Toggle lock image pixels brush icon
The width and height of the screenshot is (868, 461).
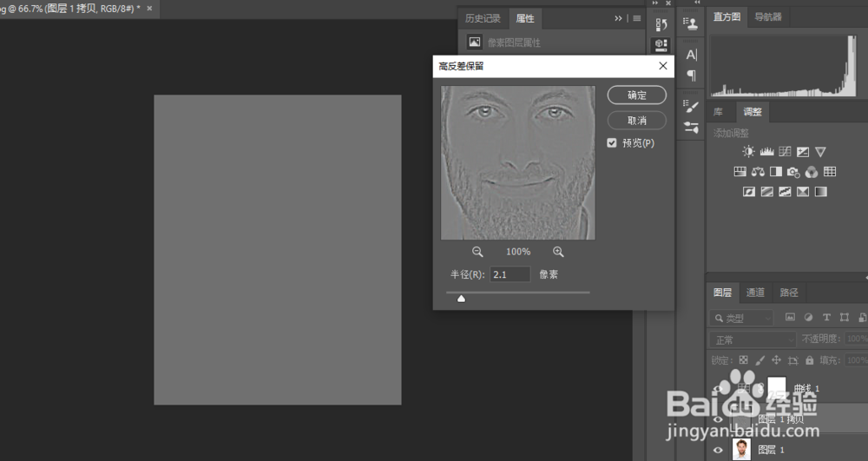point(760,360)
